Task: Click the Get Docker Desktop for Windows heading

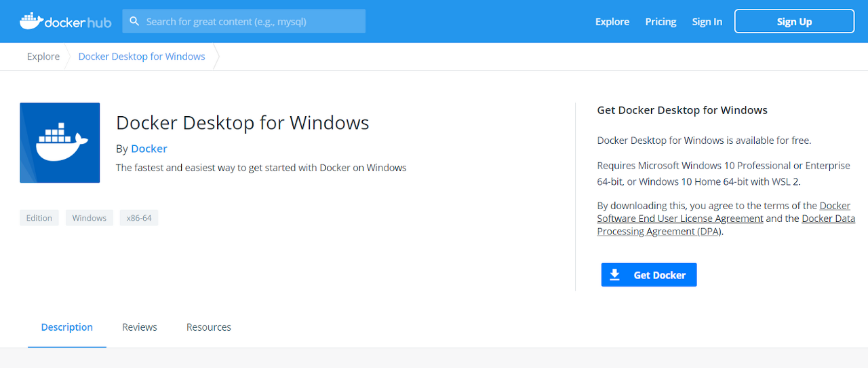Action: coord(682,110)
